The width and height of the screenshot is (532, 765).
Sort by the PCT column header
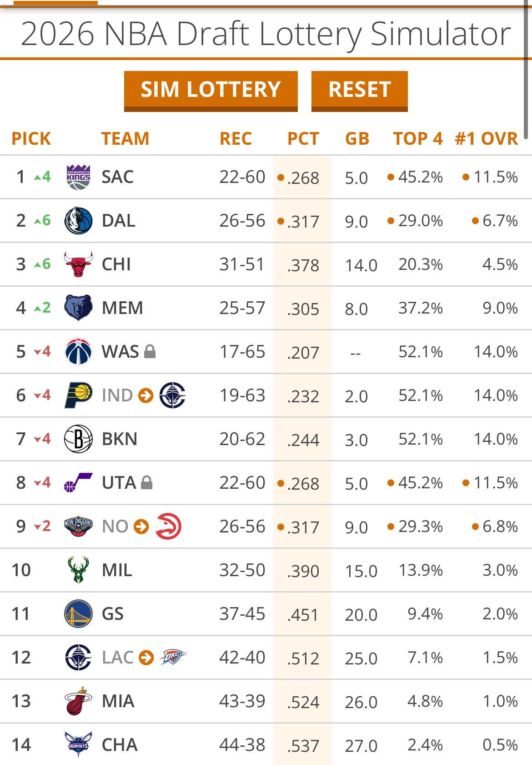click(x=303, y=139)
